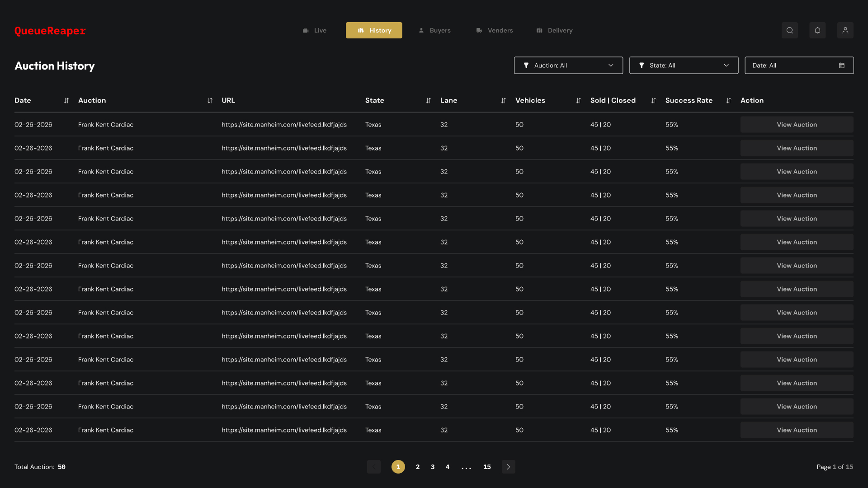Toggle sorting on the Date column
Image resolution: width=868 pixels, height=488 pixels.
pos(66,100)
